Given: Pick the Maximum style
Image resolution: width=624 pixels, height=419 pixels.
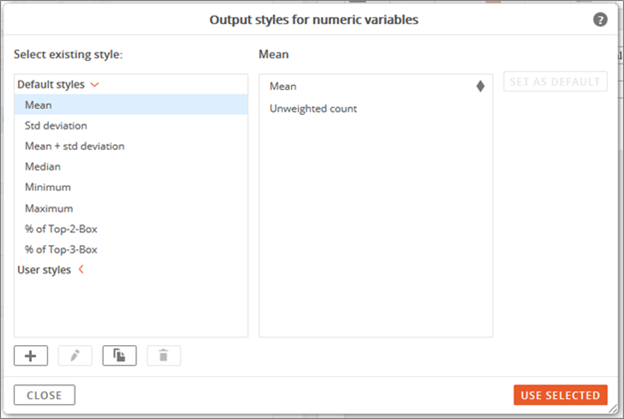Looking at the screenshot, I should [131, 208].
